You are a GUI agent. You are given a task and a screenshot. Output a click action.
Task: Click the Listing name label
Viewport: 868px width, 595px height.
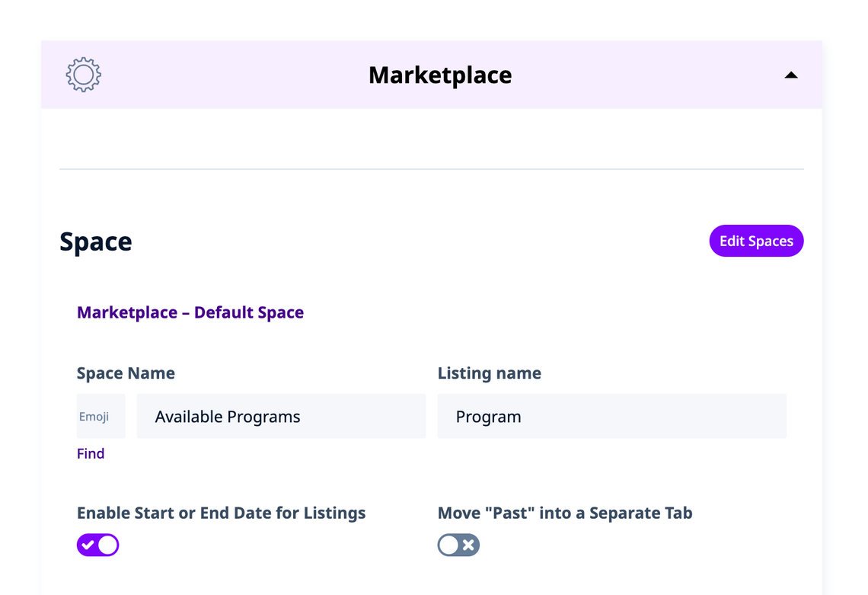point(490,373)
